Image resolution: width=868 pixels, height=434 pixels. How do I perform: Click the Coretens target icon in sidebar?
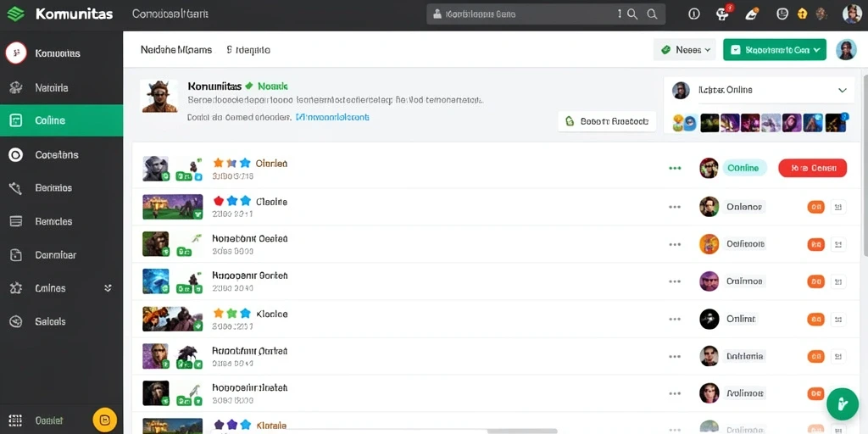[16, 155]
